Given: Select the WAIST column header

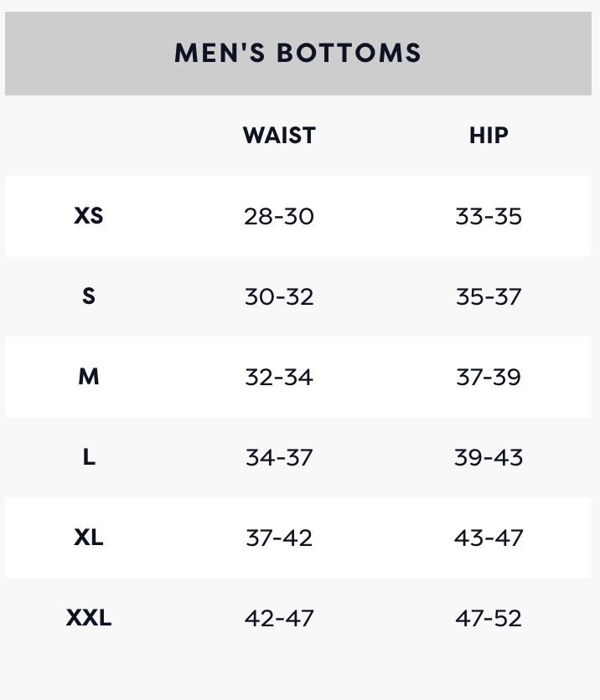Looking at the screenshot, I should coord(279,136).
